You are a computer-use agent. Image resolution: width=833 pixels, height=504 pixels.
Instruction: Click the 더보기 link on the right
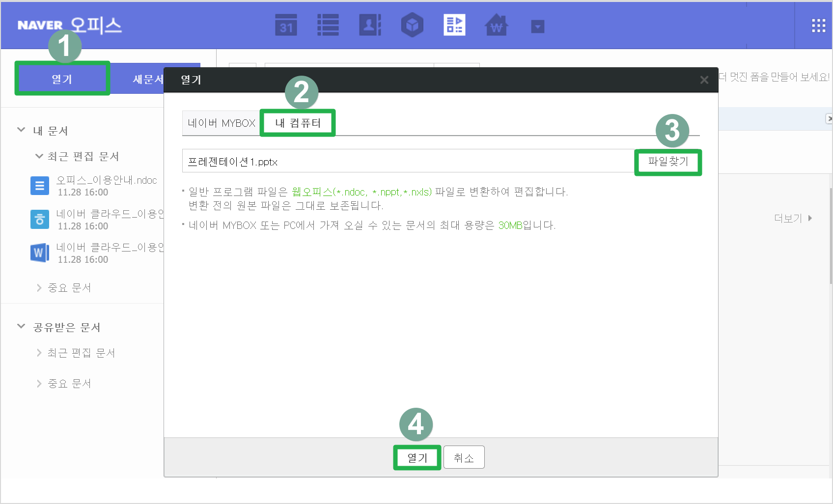coord(793,218)
